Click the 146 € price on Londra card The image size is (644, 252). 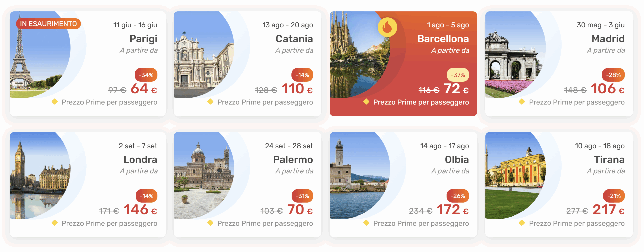[140, 210]
